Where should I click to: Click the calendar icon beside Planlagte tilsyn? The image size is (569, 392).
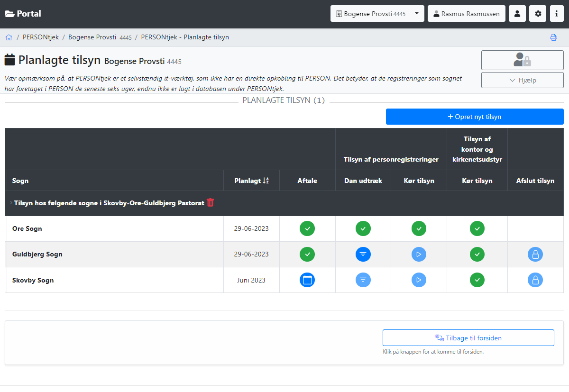pyautogui.click(x=10, y=60)
